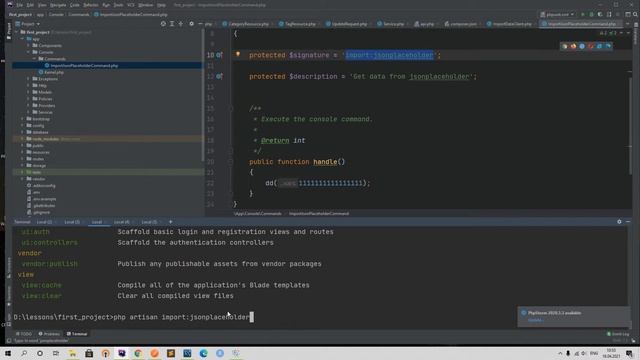Open in Edge from browser icons popup
Screen dimensions: 640x360
(608, 46)
